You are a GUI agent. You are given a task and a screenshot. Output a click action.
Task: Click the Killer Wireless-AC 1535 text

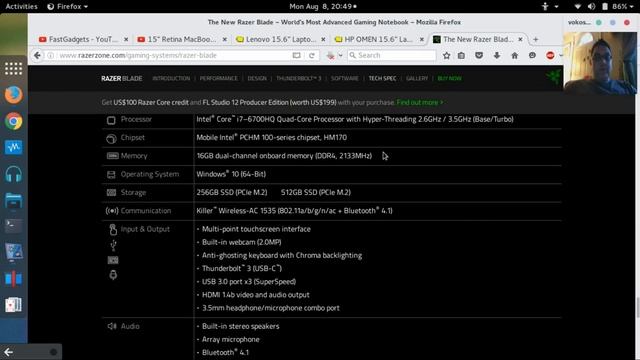(x=294, y=211)
